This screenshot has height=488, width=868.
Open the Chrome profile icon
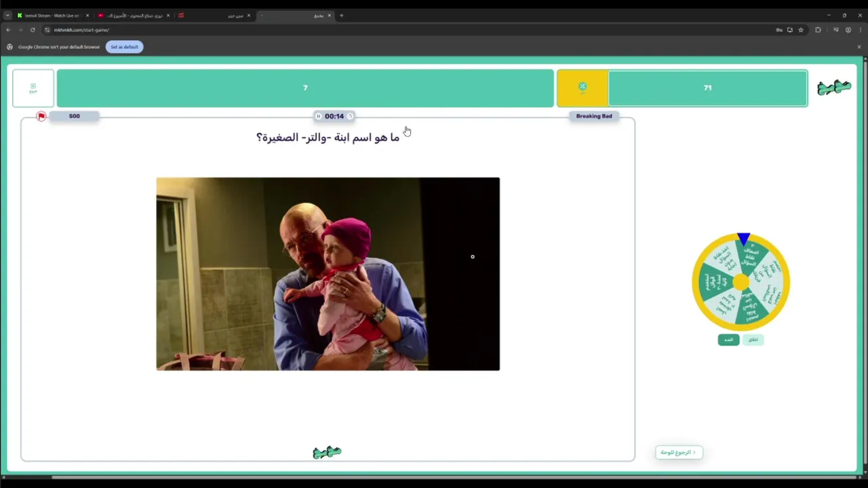848,30
